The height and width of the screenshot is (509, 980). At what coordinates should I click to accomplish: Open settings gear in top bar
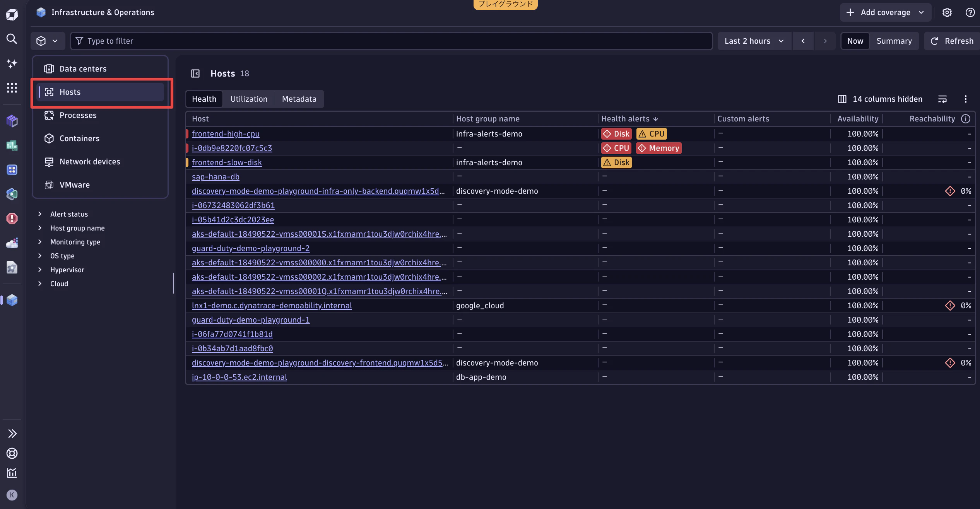tap(947, 12)
